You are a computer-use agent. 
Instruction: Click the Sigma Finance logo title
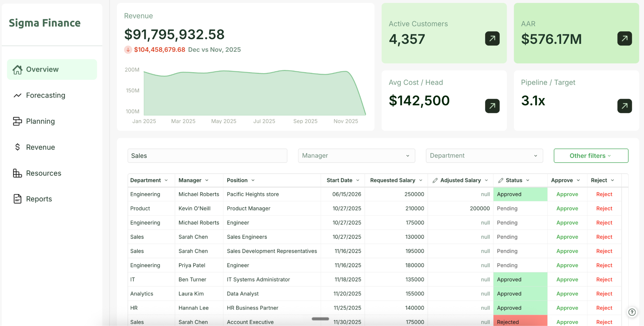(45, 23)
